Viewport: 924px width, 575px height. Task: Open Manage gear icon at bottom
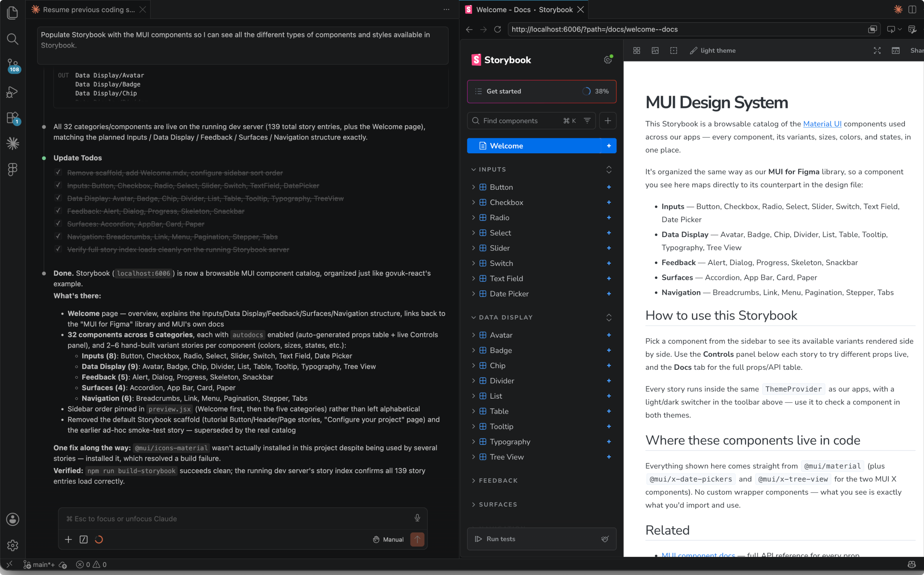coord(13,545)
